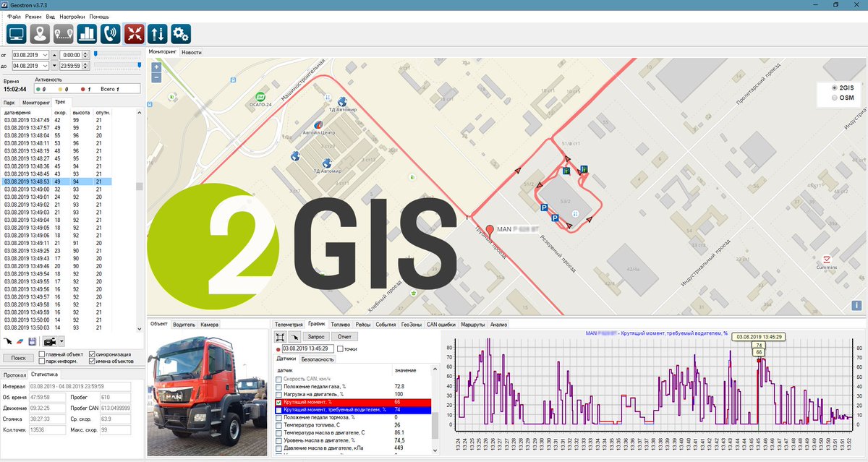Viewport: 868px width, 462px height.
Task: Click the floppy disk save icon
Action: pyautogui.click(x=33, y=341)
